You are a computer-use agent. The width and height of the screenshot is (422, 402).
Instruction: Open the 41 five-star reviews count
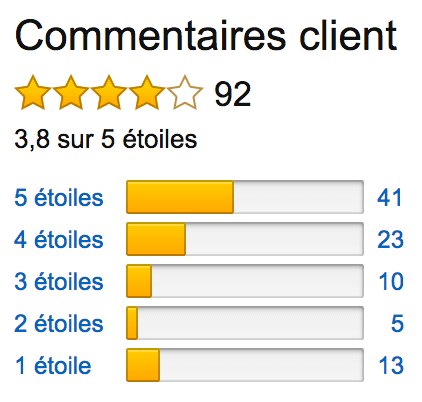[390, 197]
